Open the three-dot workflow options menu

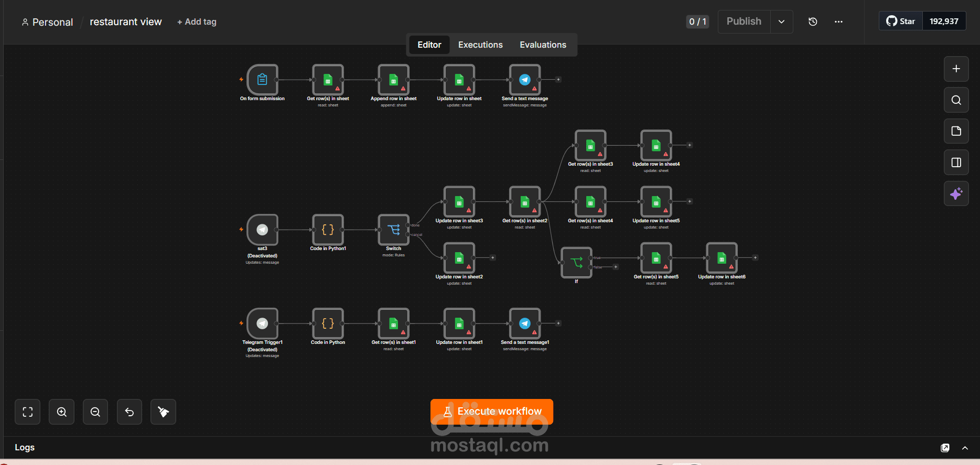click(838, 21)
